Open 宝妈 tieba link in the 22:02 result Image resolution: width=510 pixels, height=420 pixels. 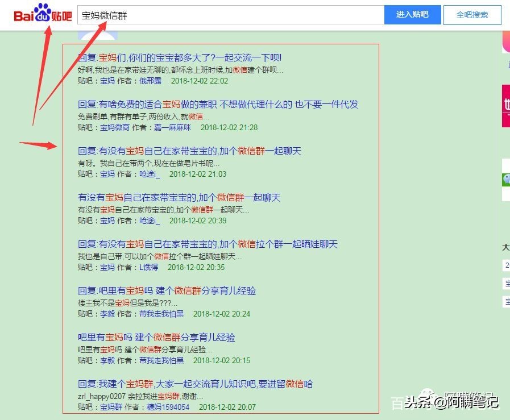click(107, 81)
